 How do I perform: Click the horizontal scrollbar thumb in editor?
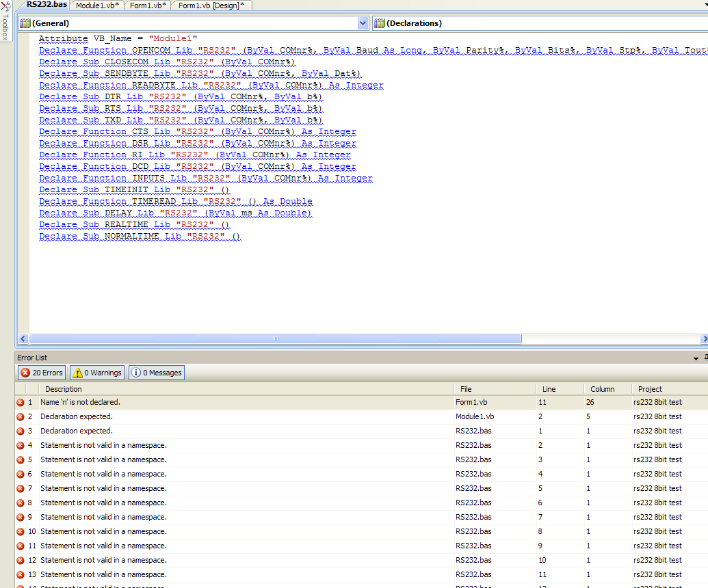[275, 339]
